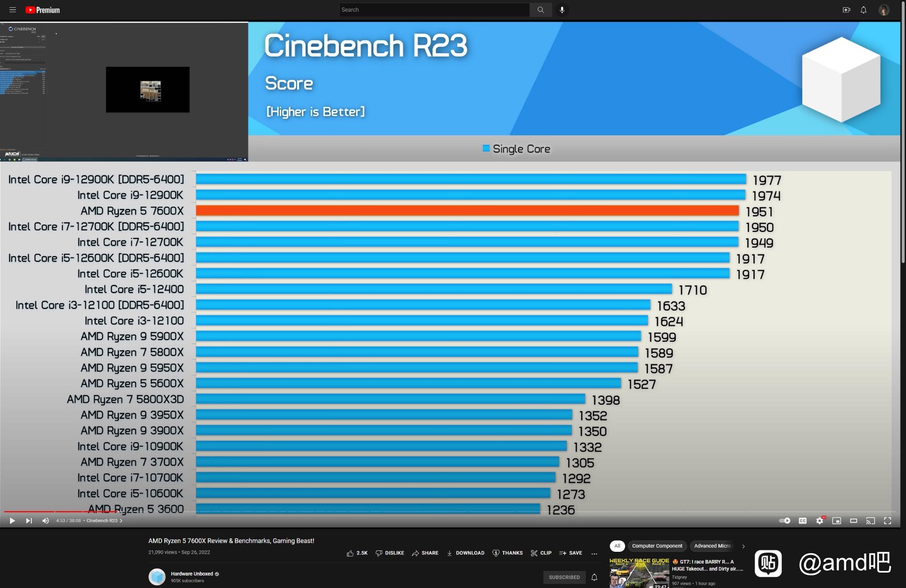
Task: Play the video
Action: pos(12,521)
